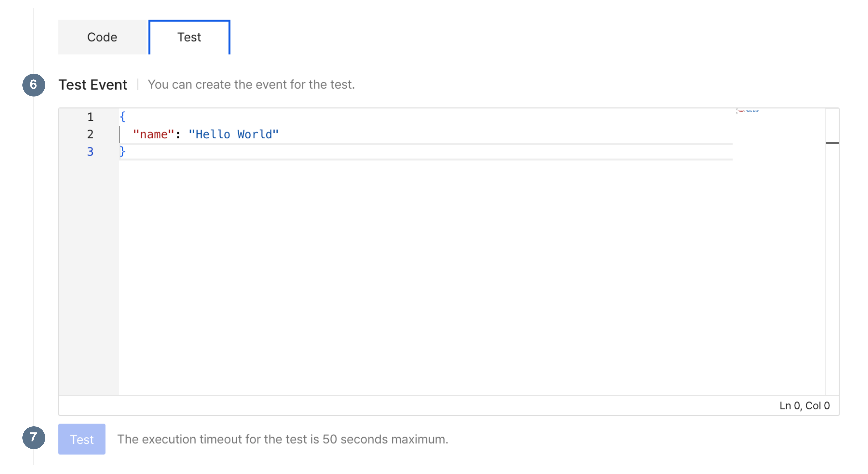The image size is (868, 474).
Task: Place cursor in "Hello World" value
Action: pyautogui.click(x=233, y=134)
